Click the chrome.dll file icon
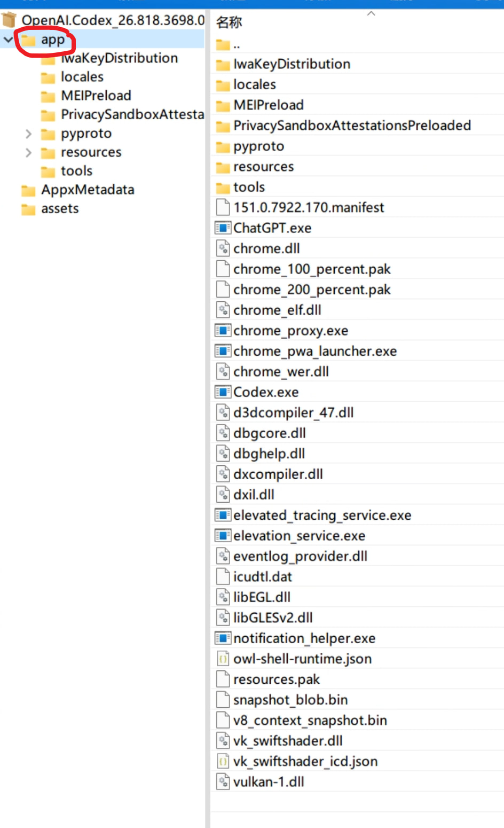The height and width of the screenshot is (828, 504). coord(223,248)
